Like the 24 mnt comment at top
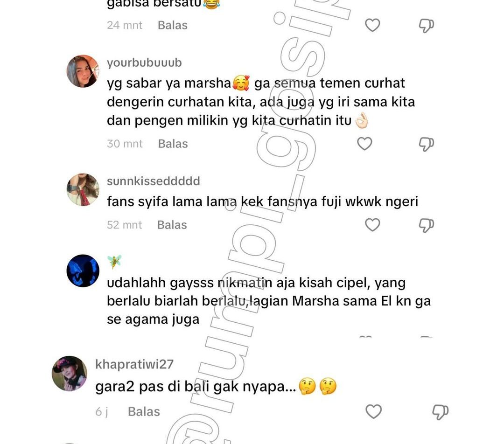 click(x=372, y=25)
